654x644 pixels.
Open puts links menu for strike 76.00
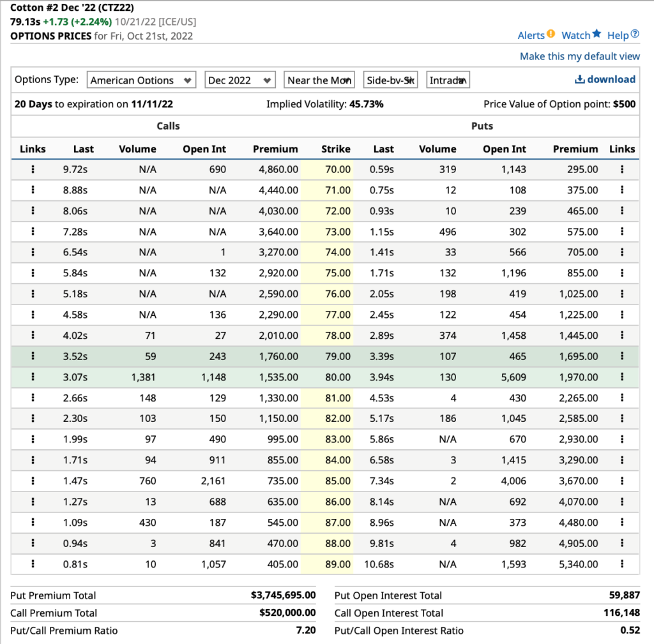point(622,294)
